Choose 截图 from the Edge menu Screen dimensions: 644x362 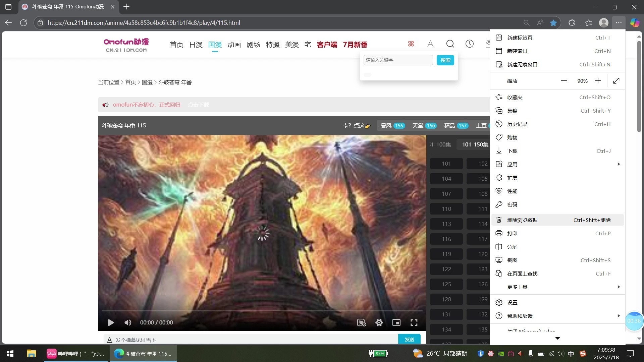point(557,260)
